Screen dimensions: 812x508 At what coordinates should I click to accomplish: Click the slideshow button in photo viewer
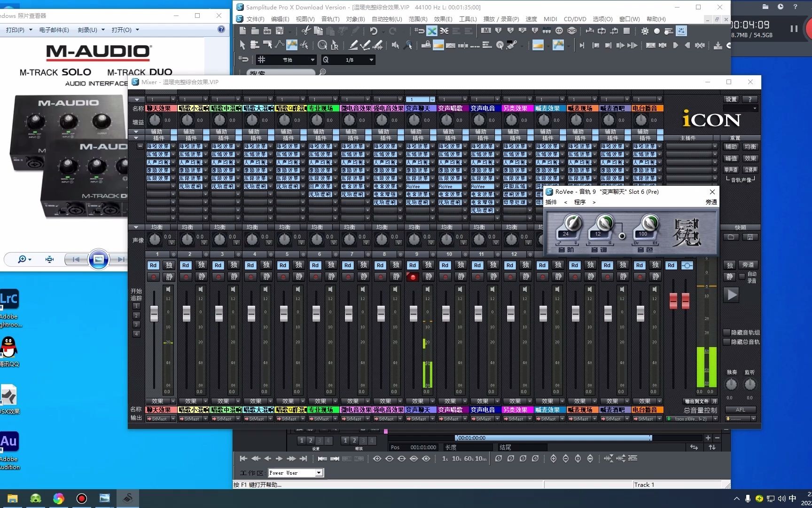99,259
